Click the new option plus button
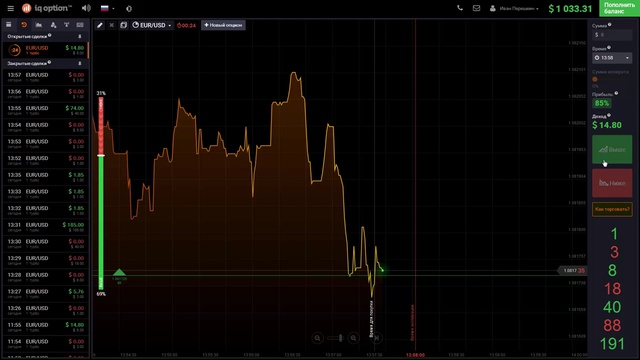640x360 pixels. point(223,25)
